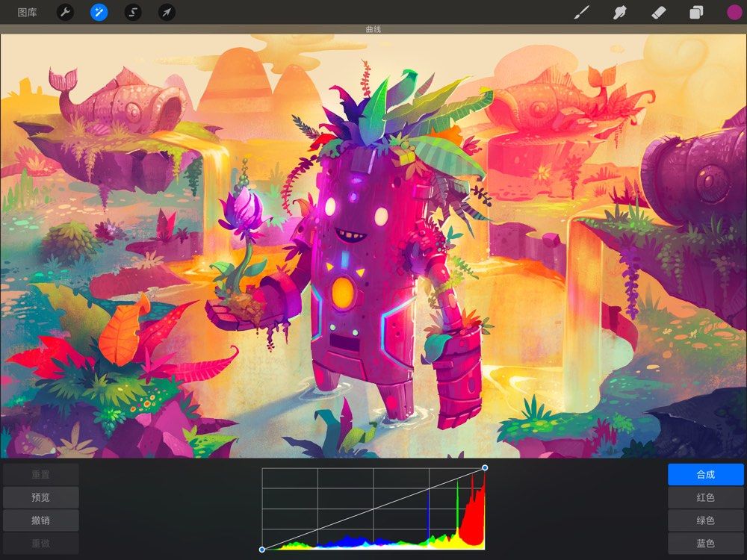Select the 合成 composite channel
747x560 pixels.
pyautogui.click(x=706, y=474)
